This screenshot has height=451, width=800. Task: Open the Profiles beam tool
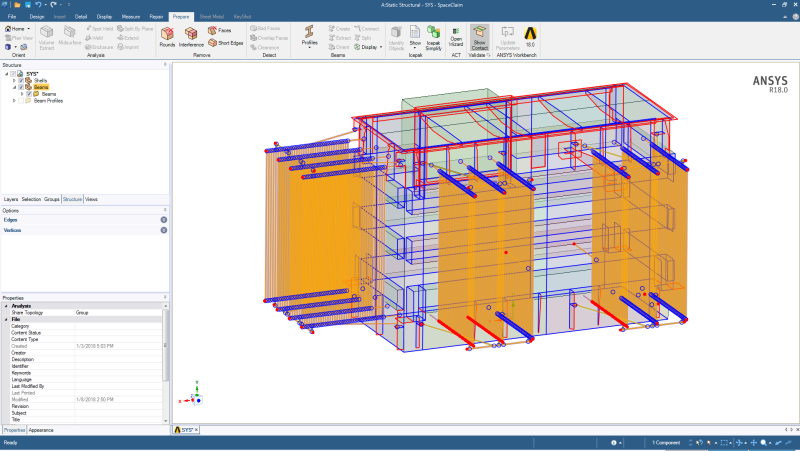tap(309, 36)
